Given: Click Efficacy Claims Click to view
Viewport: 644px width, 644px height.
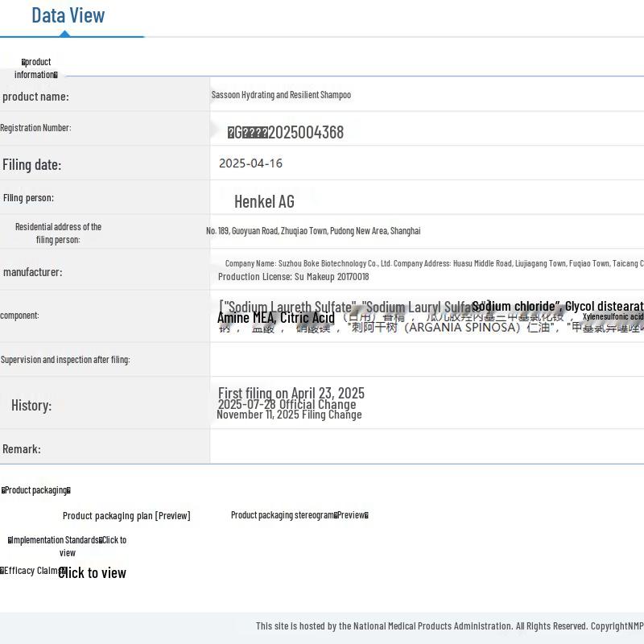Looking at the screenshot, I should click(64, 572).
